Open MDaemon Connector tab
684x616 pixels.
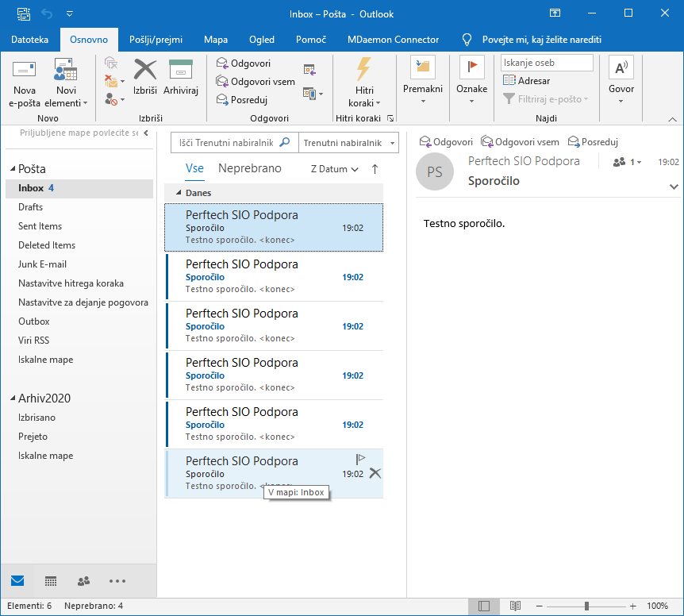tap(393, 40)
